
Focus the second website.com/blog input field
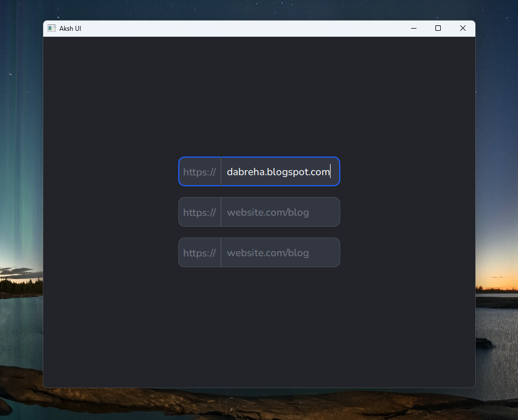(x=268, y=212)
